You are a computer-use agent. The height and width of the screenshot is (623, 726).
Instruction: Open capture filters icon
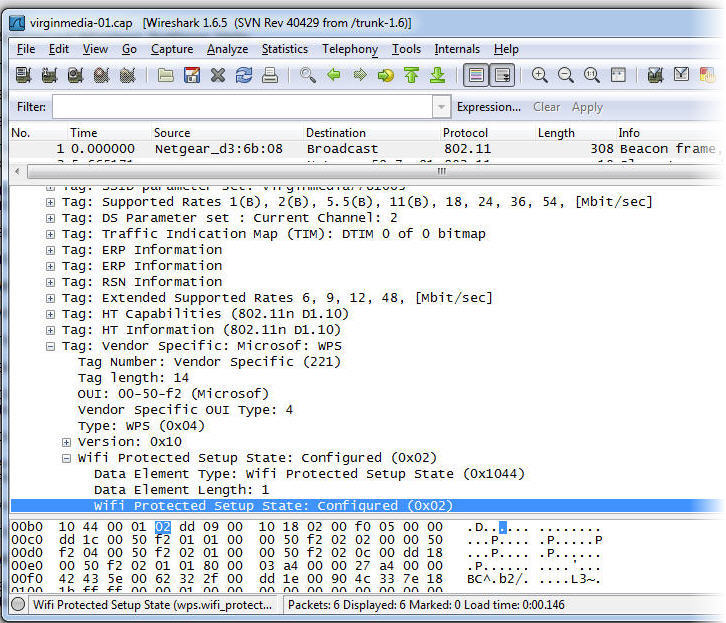pos(655,75)
